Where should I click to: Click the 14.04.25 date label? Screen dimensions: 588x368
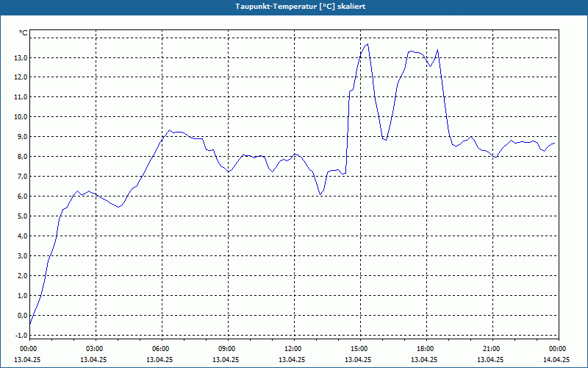click(x=556, y=359)
